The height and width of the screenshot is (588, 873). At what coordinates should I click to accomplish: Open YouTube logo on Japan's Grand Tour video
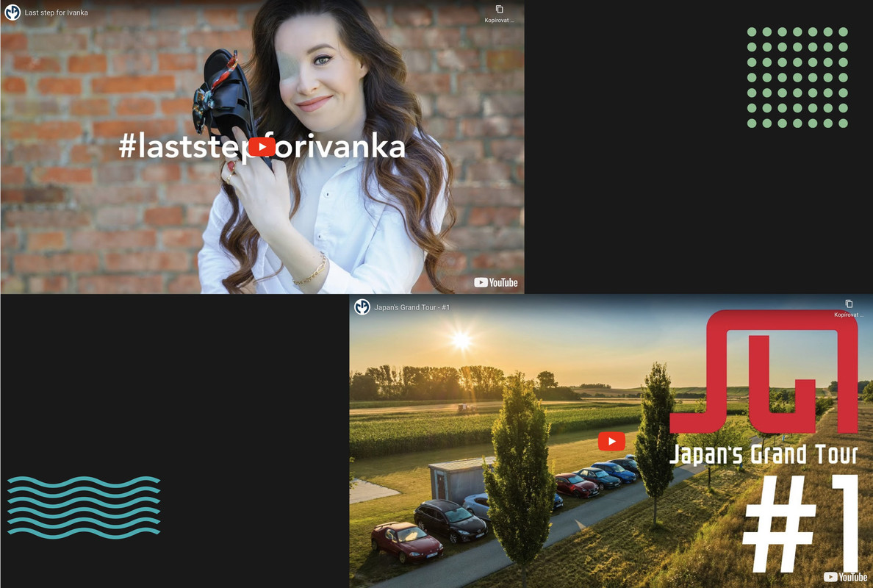click(845, 578)
